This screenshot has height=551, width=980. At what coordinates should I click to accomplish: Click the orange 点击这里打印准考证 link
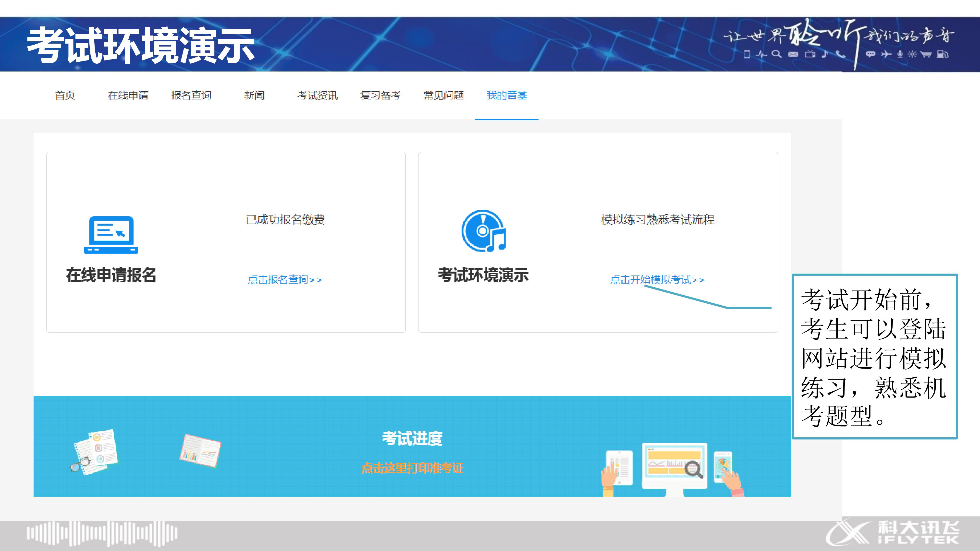[412, 468]
